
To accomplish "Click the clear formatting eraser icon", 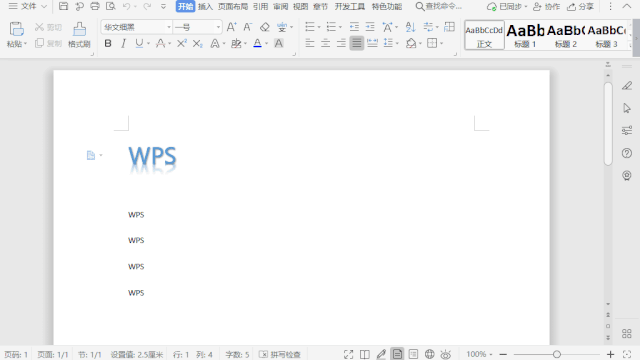I will tap(264, 27).
